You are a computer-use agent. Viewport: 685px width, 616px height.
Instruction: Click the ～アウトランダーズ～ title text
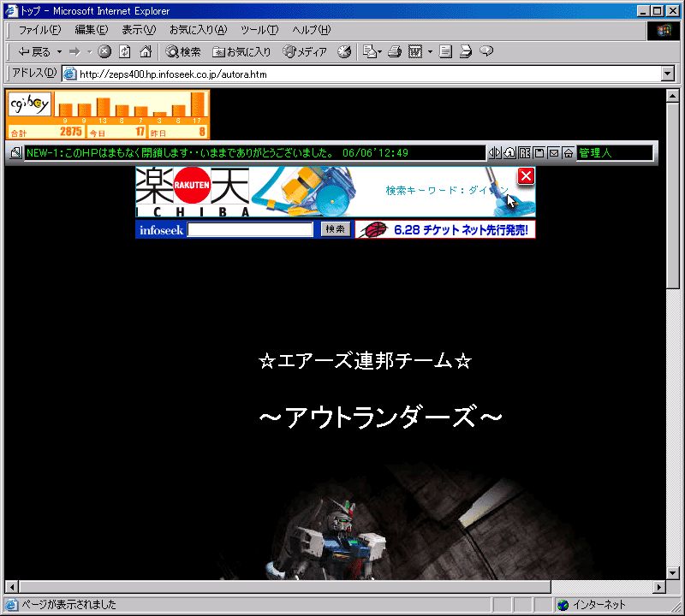coord(380,417)
